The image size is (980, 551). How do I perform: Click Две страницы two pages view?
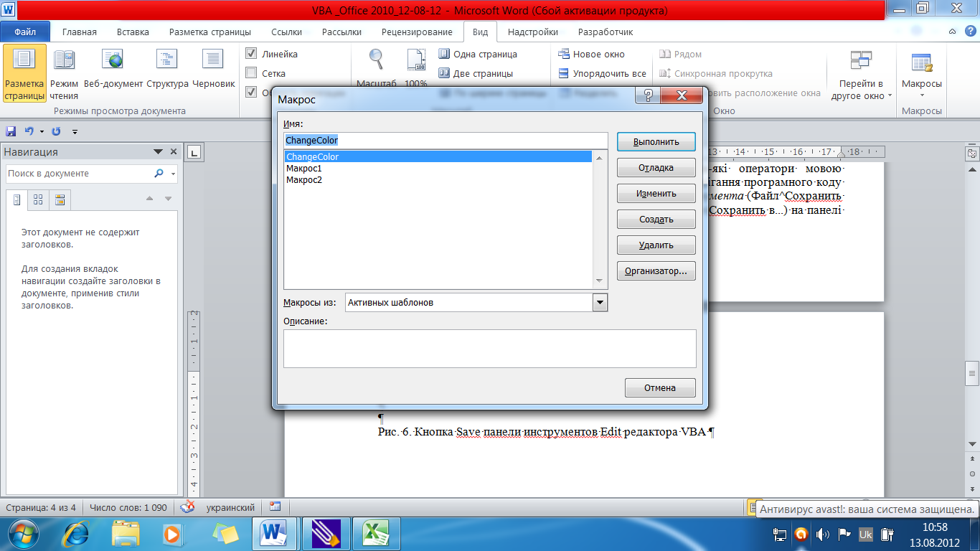476,73
